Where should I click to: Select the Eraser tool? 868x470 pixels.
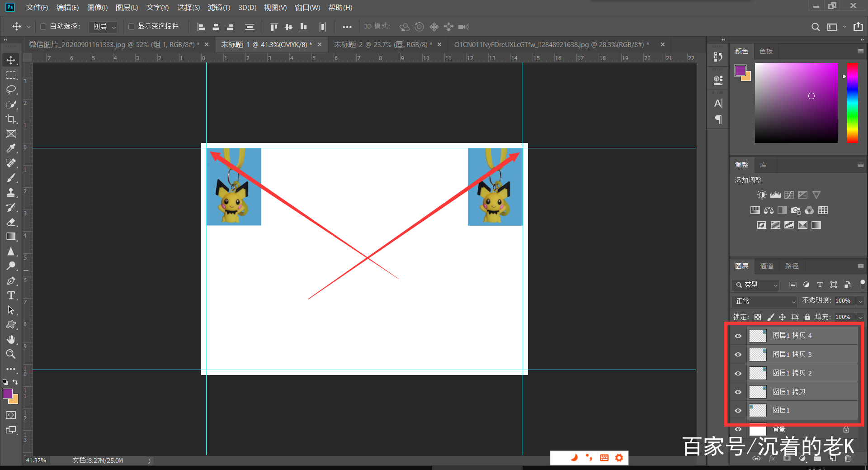pos(11,222)
